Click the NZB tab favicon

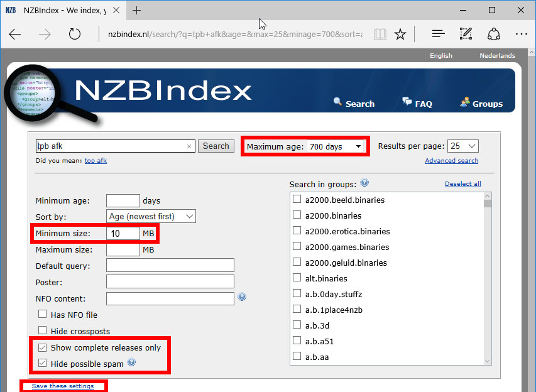point(11,10)
